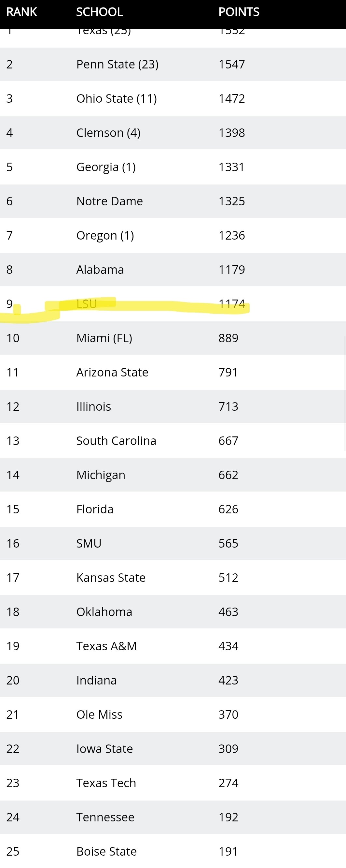Image resolution: width=346 pixels, height=868 pixels.
Task: Click Boise State school name
Action: click(x=106, y=851)
